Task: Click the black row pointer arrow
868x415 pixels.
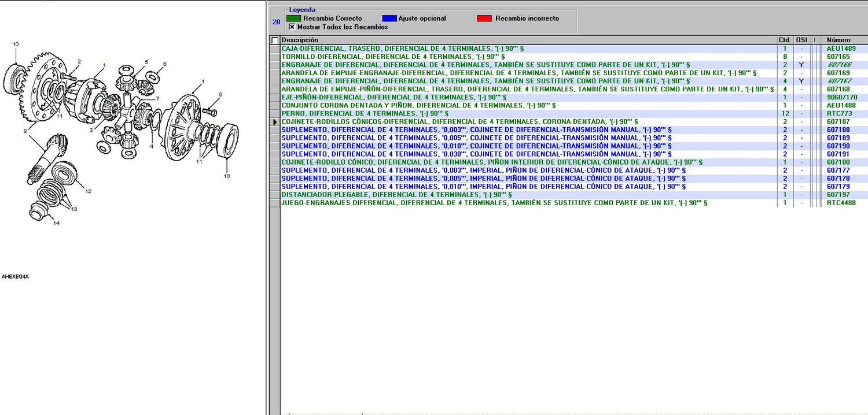Action: 275,122
